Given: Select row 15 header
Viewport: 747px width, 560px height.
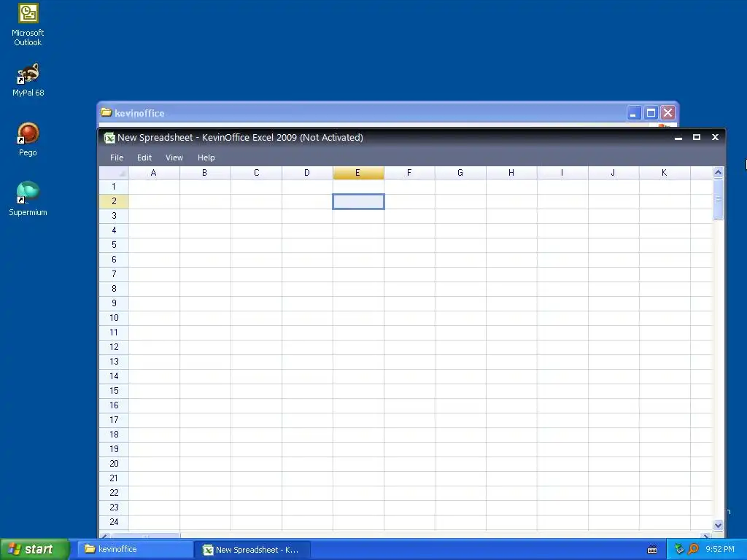Looking at the screenshot, I should click(x=114, y=391).
